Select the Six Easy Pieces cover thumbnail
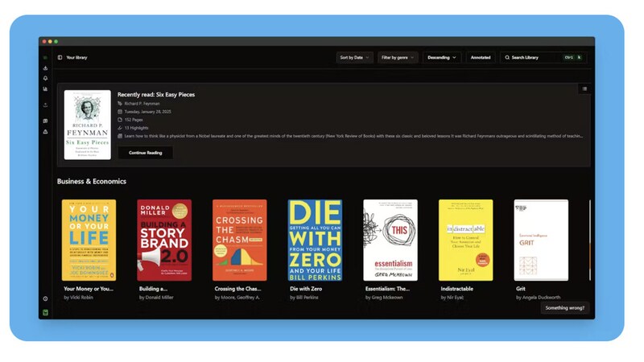 point(87,125)
